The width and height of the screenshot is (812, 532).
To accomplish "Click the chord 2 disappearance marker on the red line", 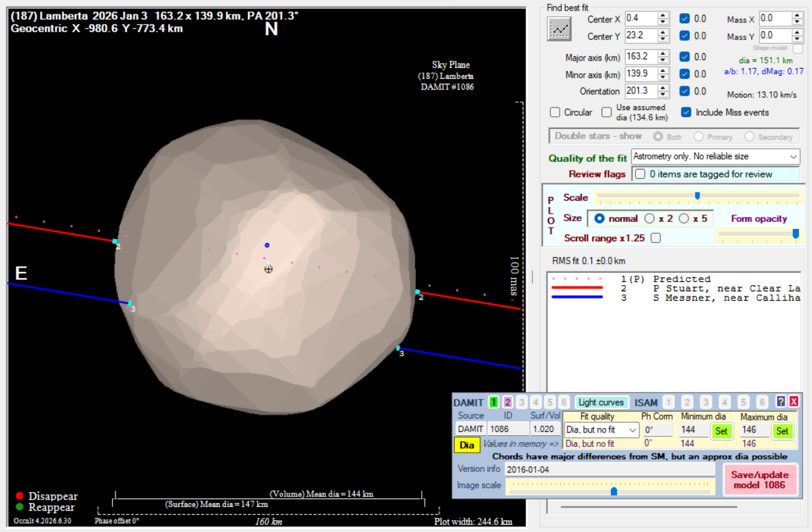I will [x=115, y=241].
